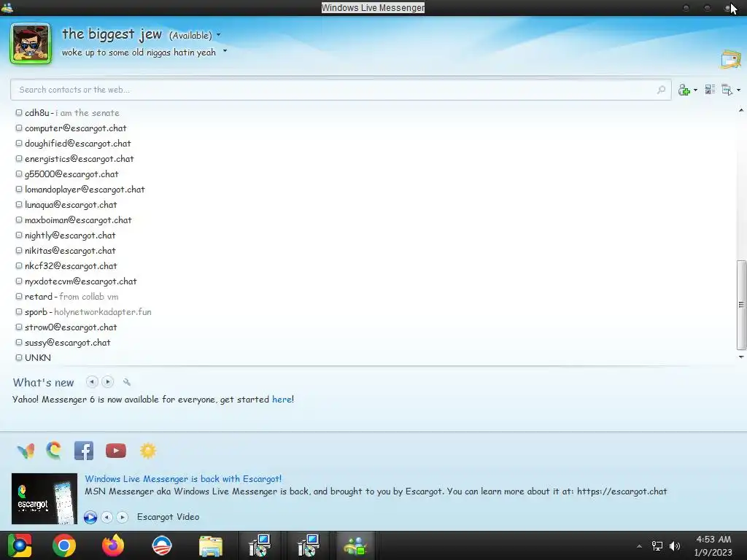Click status icon beside nightly@escargot.chat
The image size is (747, 560).
pos(19,235)
